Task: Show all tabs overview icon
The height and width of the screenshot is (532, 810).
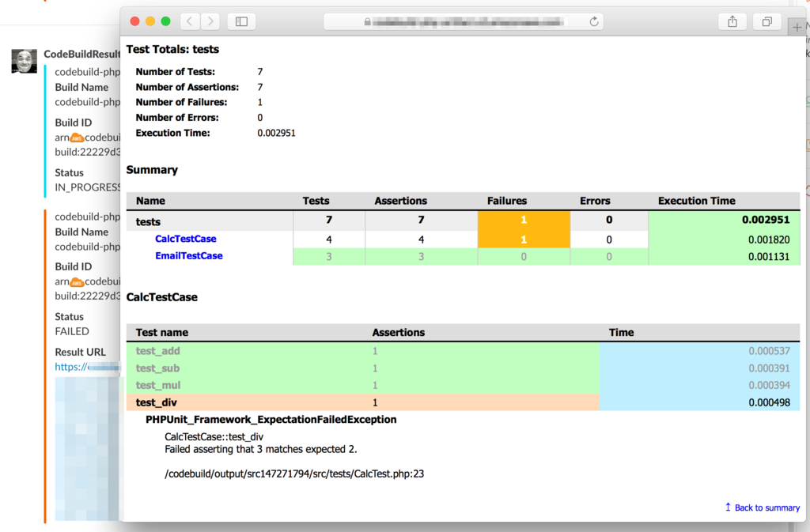Action: [767, 21]
